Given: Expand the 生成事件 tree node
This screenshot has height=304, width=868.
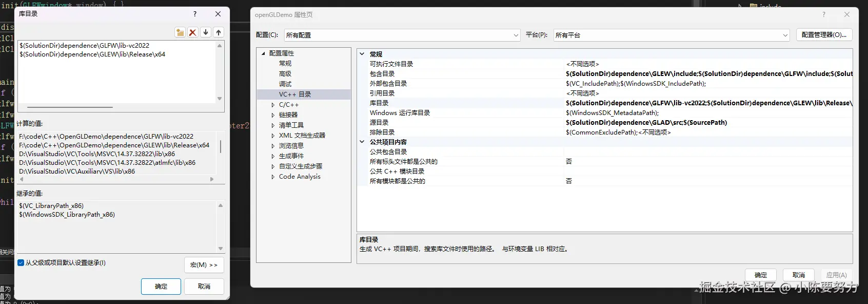Looking at the screenshot, I should [x=273, y=156].
